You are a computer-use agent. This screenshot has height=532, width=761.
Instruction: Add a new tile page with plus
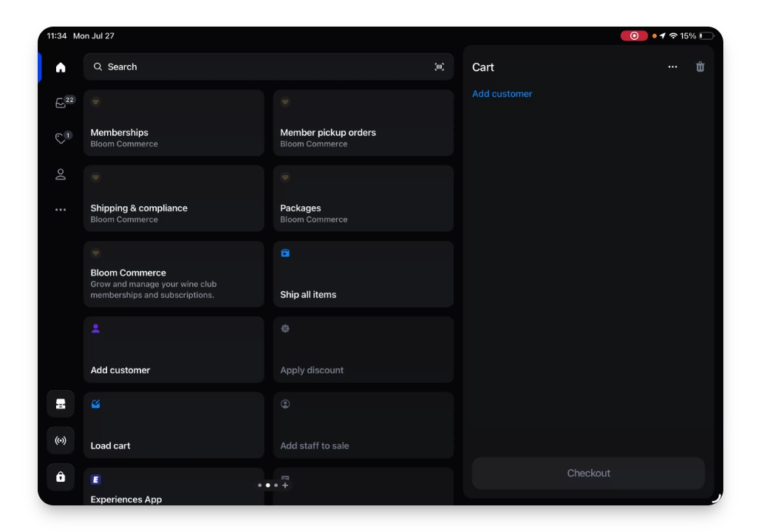[x=285, y=485]
